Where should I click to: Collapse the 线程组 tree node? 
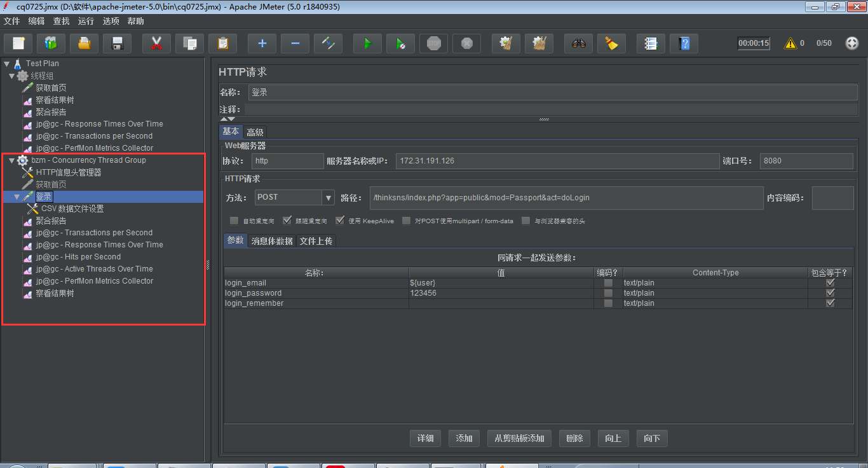(11, 76)
